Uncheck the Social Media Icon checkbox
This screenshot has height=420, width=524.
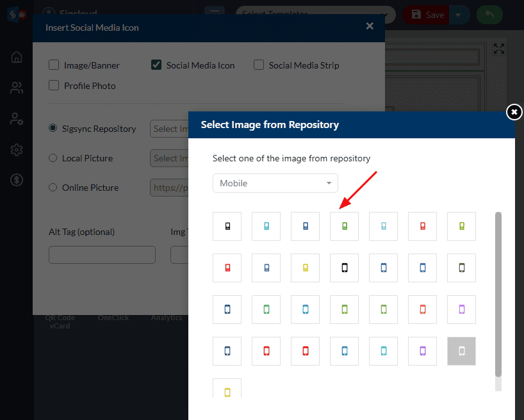(156, 65)
